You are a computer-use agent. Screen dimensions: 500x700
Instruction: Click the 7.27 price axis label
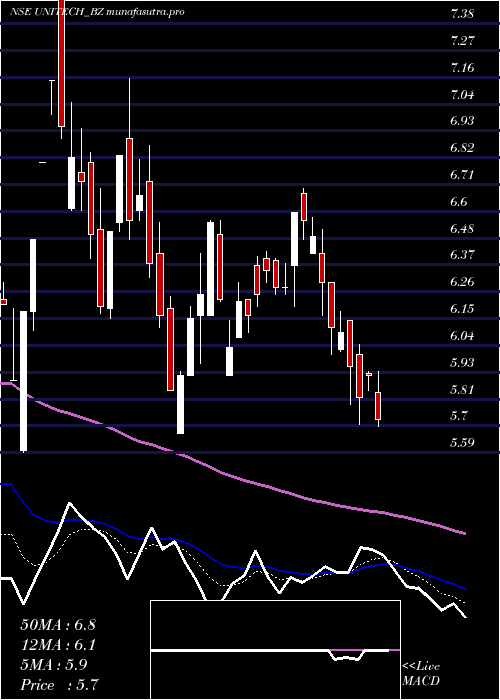(x=462, y=41)
